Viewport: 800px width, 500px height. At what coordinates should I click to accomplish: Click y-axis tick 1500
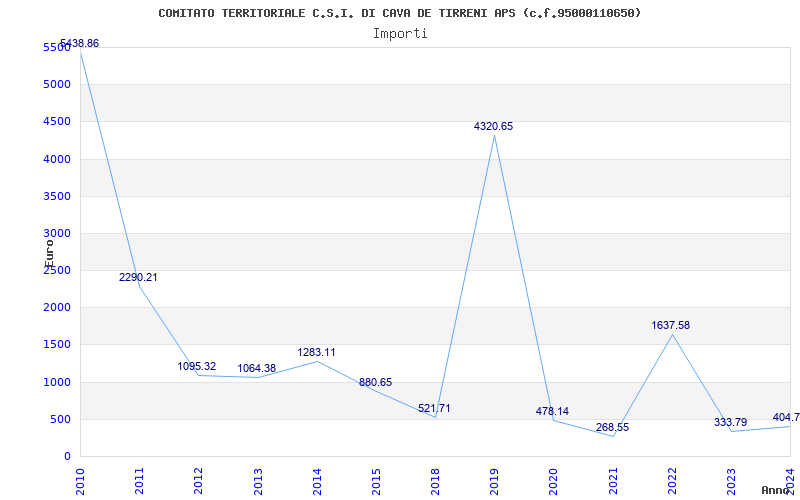(x=57, y=344)
